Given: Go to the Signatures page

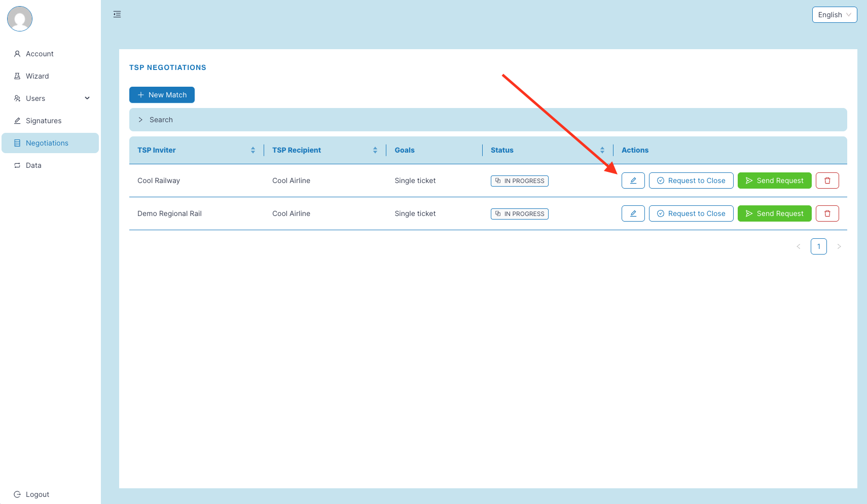Looking at the screenshot, I should point(44,121).
